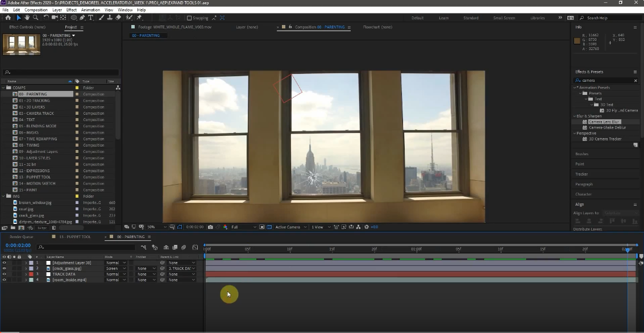Open the composition mini-flowchart in timeline
Image resolution: width=644 pixels, height=333 pixels.
coord(143,247)
